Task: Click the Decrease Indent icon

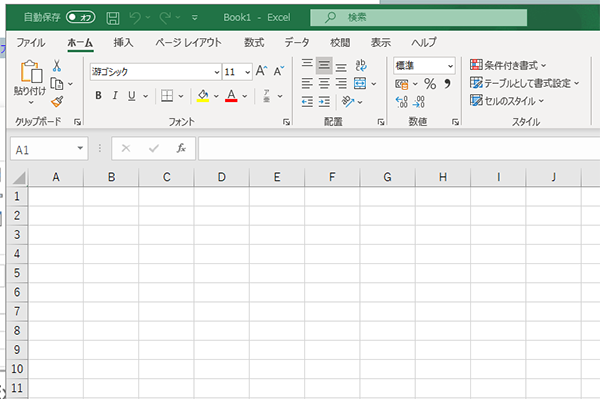Action: tap(307, 101)
